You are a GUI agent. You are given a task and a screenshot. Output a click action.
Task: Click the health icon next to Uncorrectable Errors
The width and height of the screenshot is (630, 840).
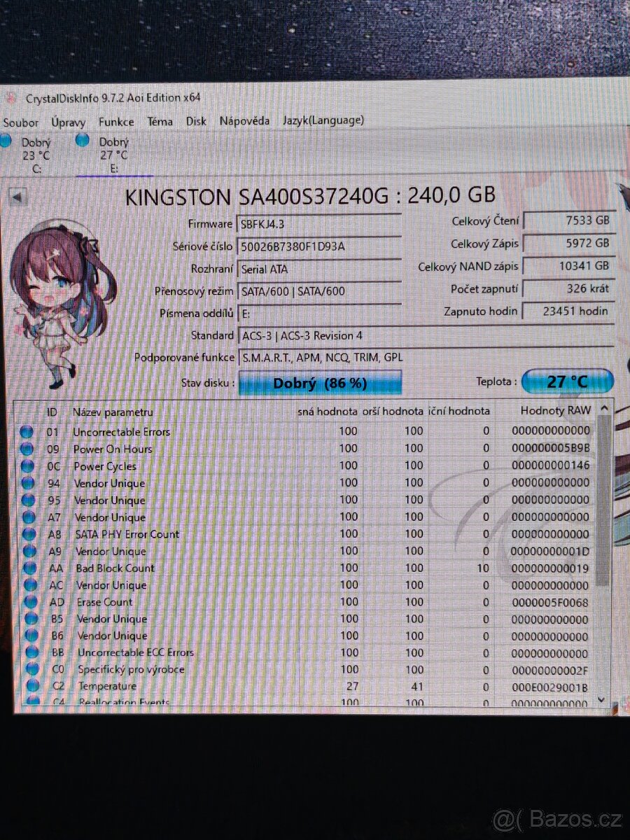[x=28, y=432]
